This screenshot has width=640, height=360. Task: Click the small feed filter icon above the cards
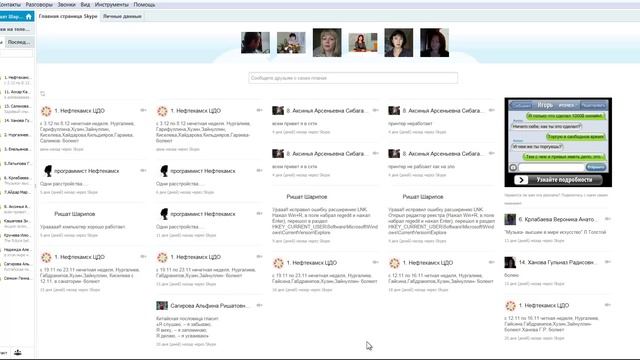coord(42,93)
